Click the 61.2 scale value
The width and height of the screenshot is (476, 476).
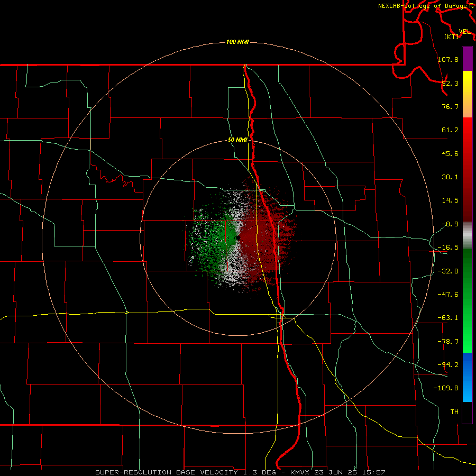(450, 130)
